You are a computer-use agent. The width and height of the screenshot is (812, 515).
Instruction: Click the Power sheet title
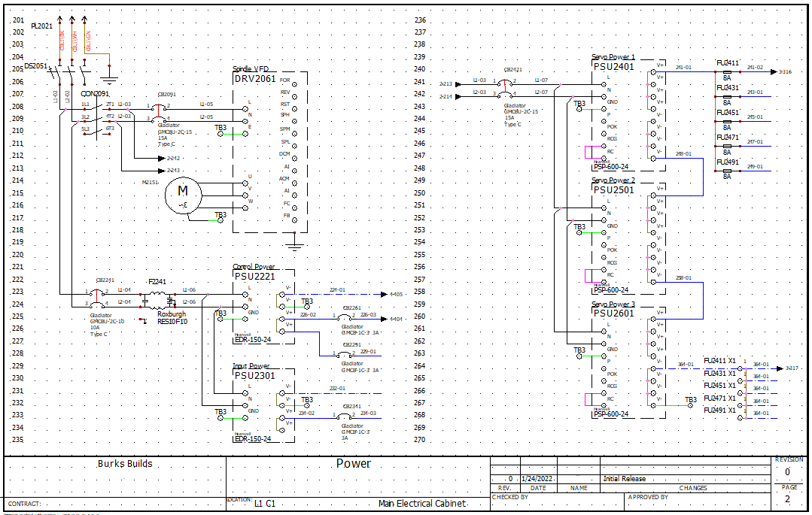pyautogui.click(x=354, y=464)
